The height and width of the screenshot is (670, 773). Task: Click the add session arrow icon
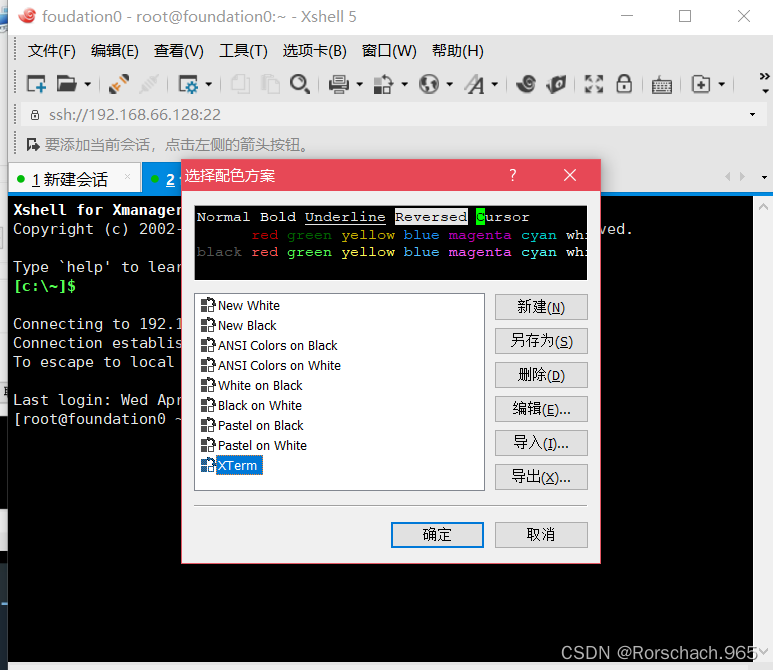(33, 145)
